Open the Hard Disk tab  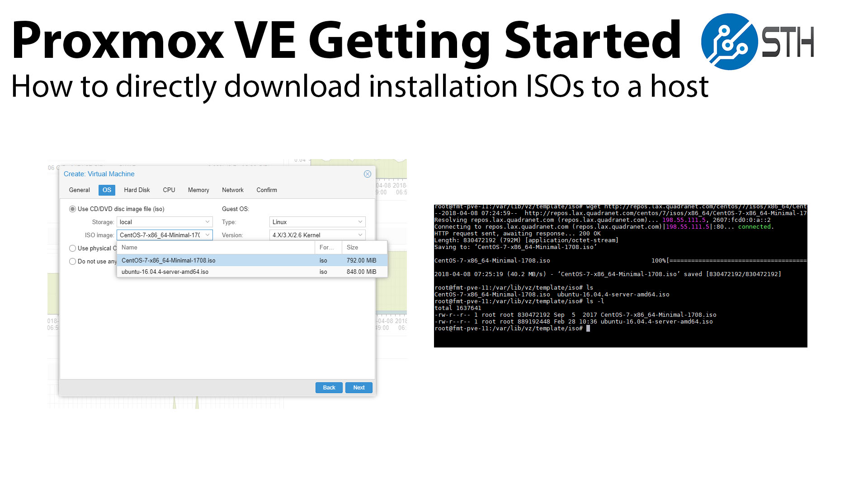[137, 190]
